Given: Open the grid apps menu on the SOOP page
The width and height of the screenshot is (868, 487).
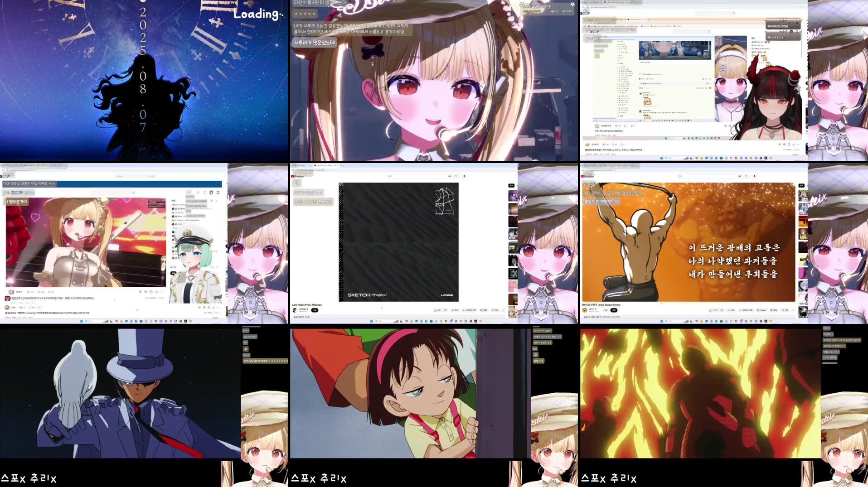Looking at the screenshot, I should pos(218,192).
